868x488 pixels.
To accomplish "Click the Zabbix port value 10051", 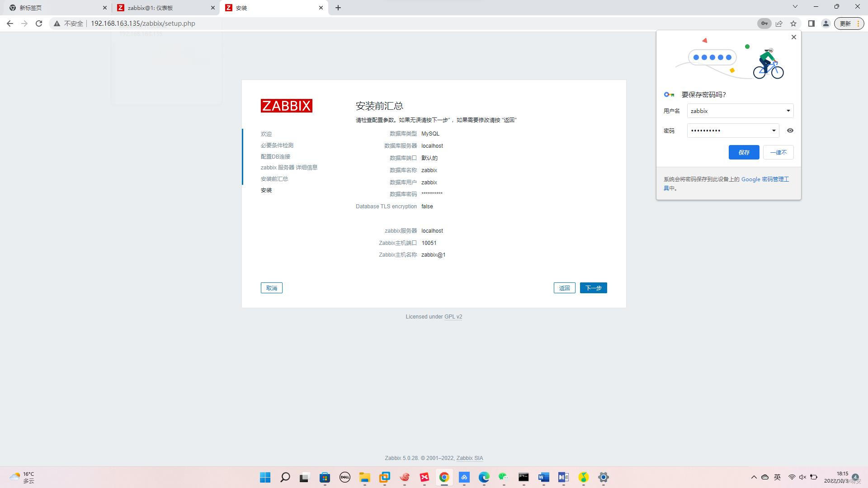I will click(429, 243).
